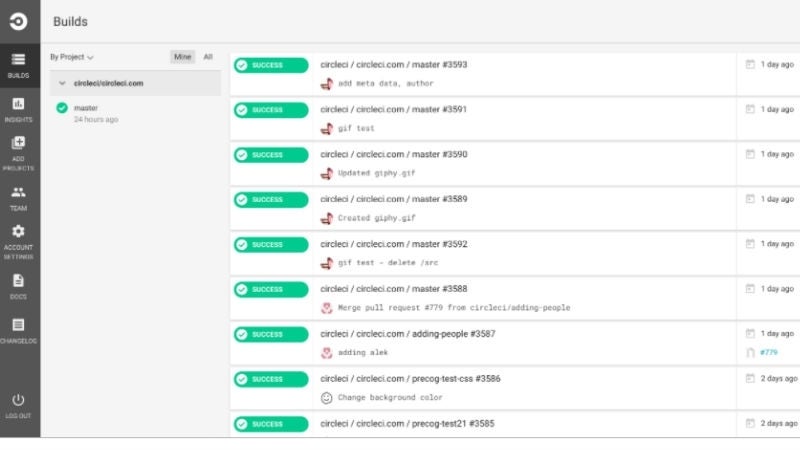Screen dimensions: 800x450
Task: Switch to the Mine filter tab
Action: point(182,57)
